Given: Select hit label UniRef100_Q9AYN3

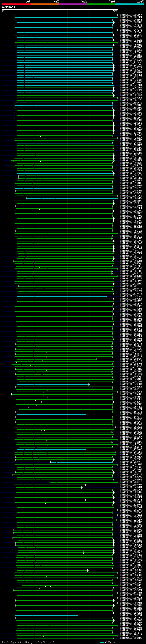Looking at the screenshot, I should (131, 140).
